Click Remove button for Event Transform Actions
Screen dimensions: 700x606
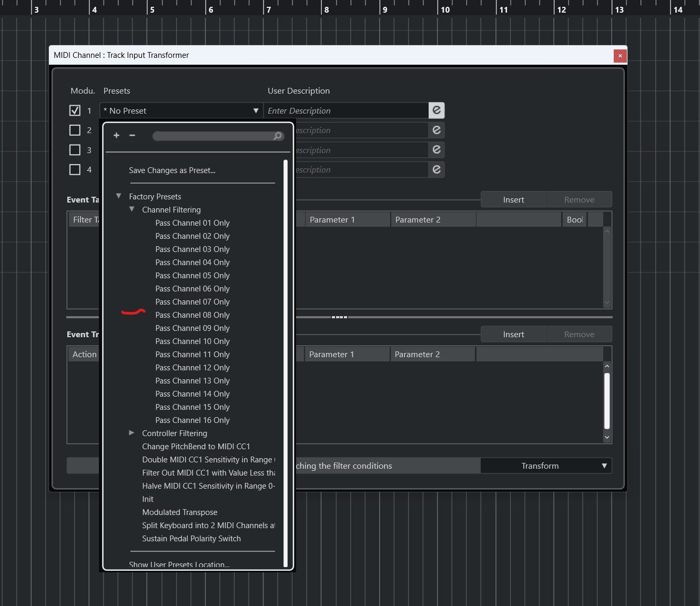[579, 335]
